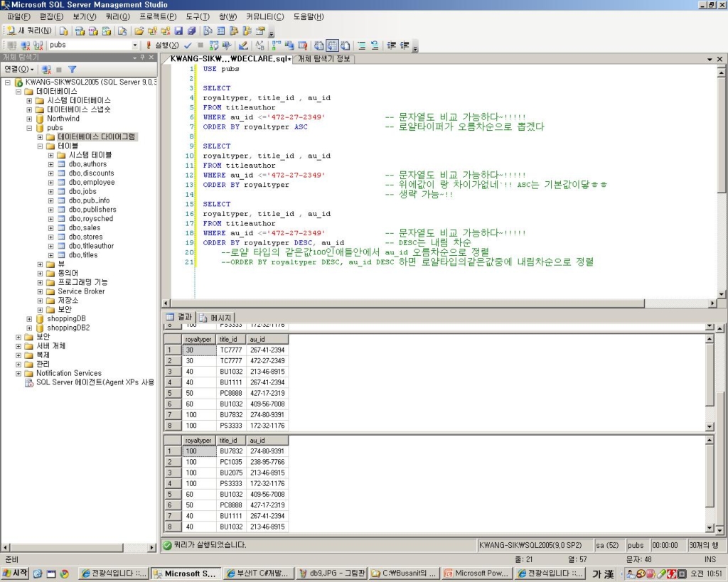728x582 pixels.
Task: Click the Change Connection icon
Action: pyautogui.click(x=38, y=45)
